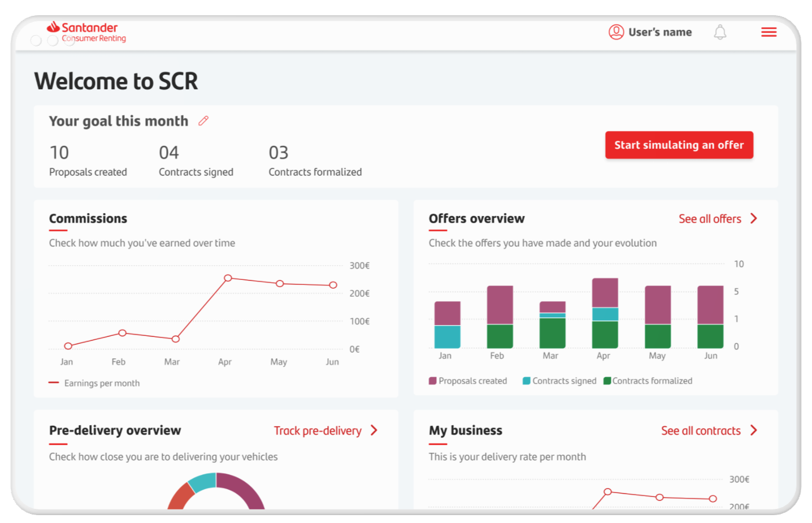Click May data point in Commissions chart
Viewport: 812px width, 523px height.
coord(280,283)
